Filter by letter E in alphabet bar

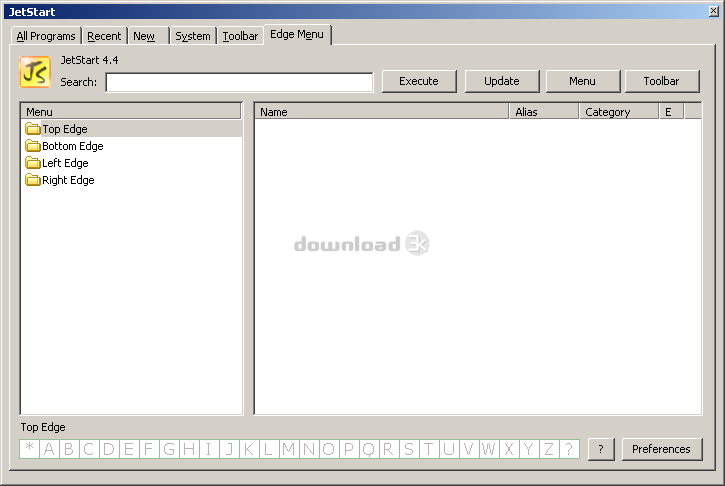[129, 449]
